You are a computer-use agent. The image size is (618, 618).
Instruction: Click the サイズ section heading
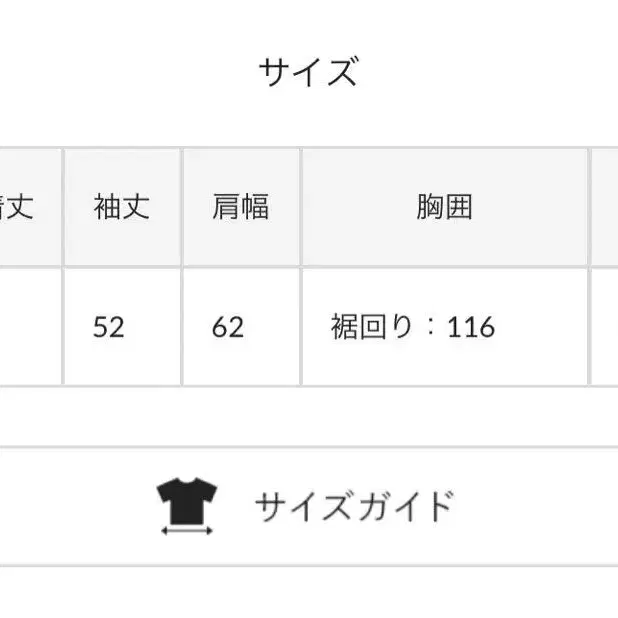[x=308, y=71]
